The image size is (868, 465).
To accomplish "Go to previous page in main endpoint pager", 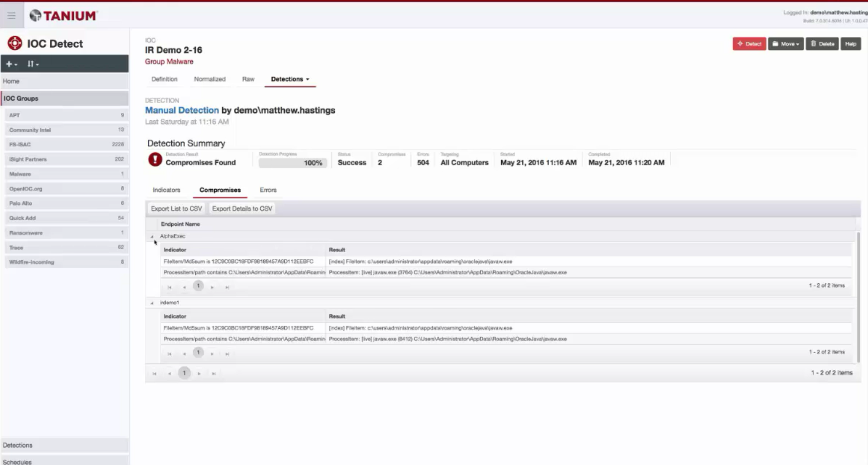I will 170,373.
